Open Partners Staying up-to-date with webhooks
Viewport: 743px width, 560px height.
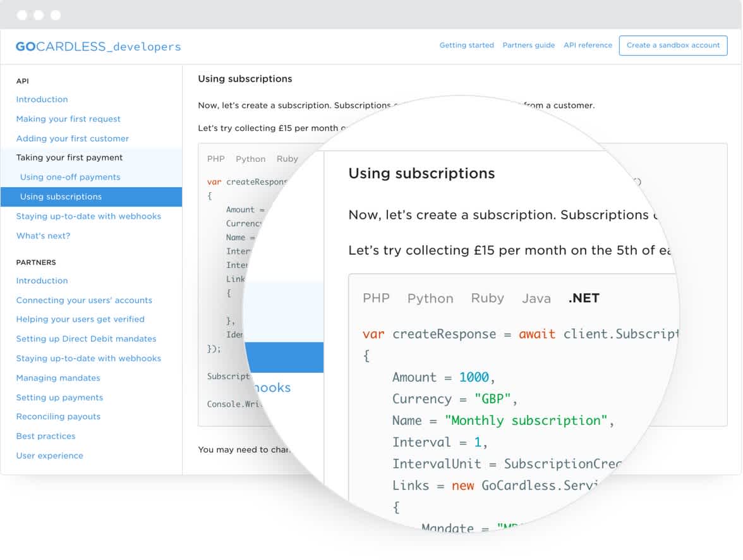pos(88,358)
